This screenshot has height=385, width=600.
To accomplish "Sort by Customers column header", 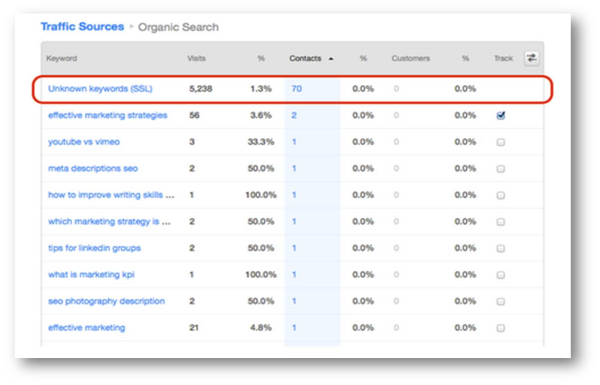I will point(411,59).
